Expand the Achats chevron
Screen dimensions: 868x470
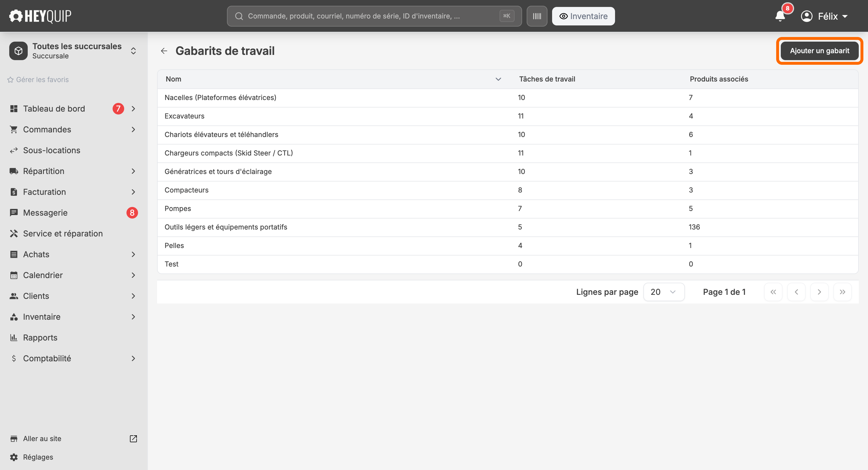point(133,254)
